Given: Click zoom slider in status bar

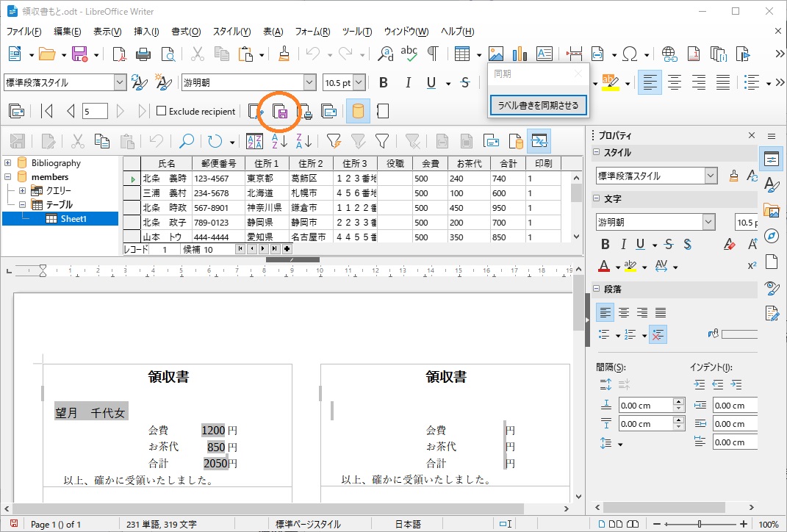Looking at the screenshot, I should 700,524.
